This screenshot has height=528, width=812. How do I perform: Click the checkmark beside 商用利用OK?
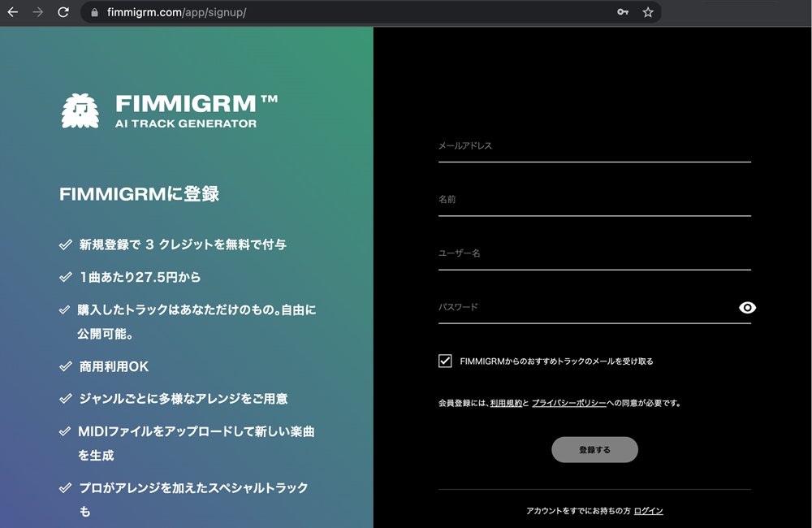(x=65, y=367)
